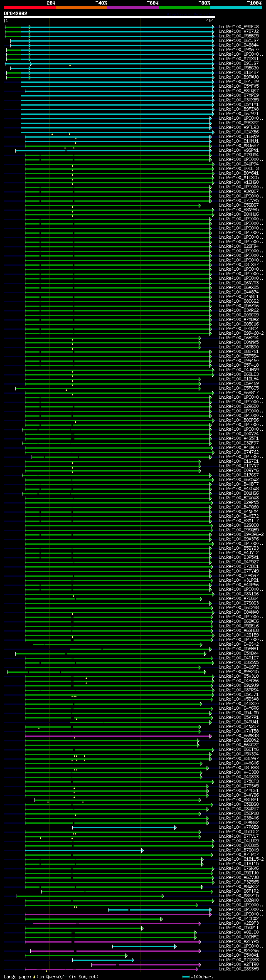Click the cyan alignment bar of UniRef100_A7P8E9
The height and width of the screenshot is (980, 266).
coord(124,827)
